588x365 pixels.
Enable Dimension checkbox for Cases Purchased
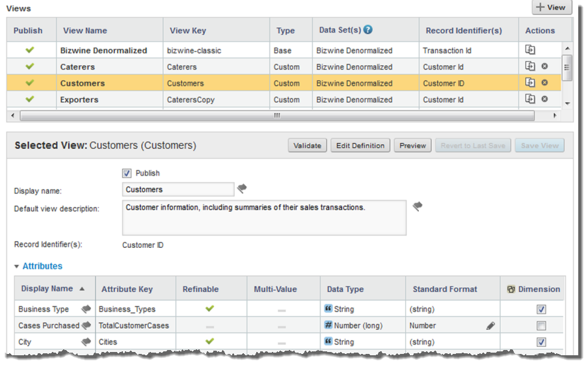coord(541,326)
